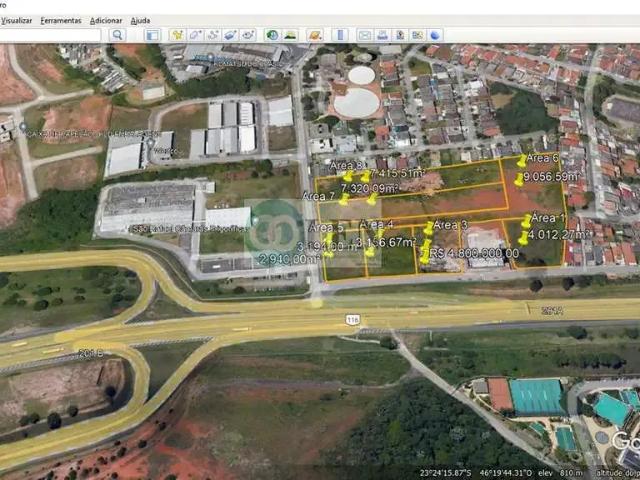Click the 2.940,00m² area label
The height and width of the screenshot is (480, 640).
[x=289, y=259]
